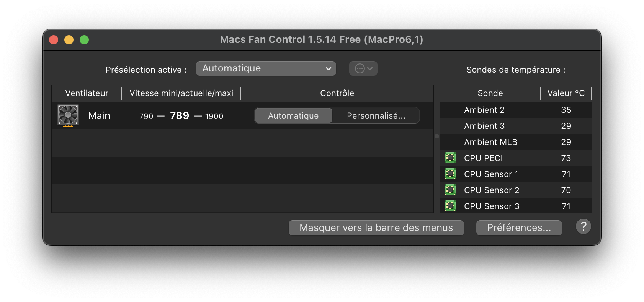The width and height of the screenshot is (644, 302).
Task: Click the Main fan icon
Action: [x=68, y=115]
